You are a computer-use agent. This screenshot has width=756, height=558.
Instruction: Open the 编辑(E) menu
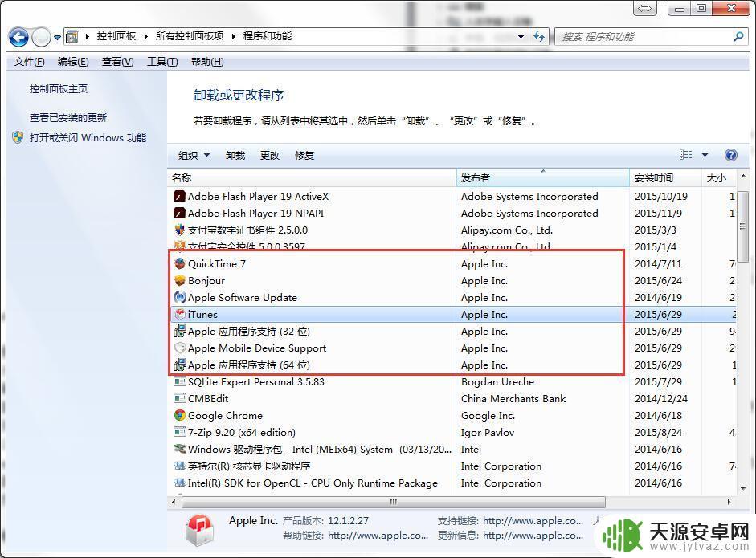[x=73, y=62]
